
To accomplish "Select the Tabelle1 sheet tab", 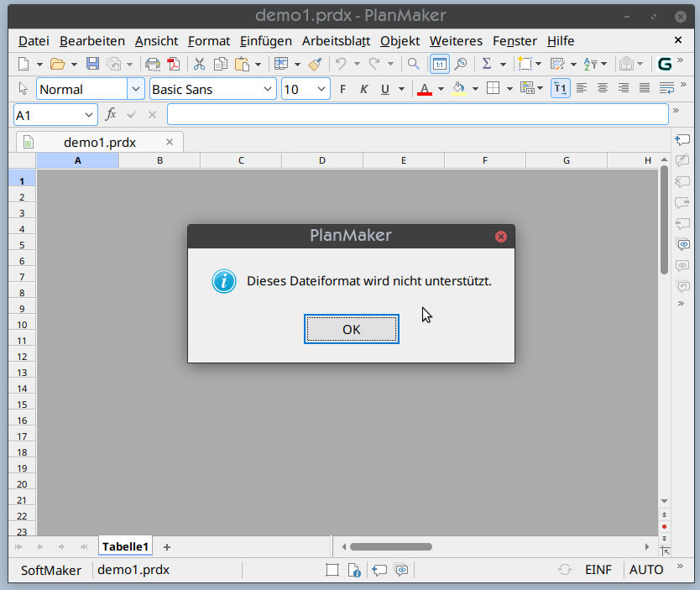I will coord(125,546).
